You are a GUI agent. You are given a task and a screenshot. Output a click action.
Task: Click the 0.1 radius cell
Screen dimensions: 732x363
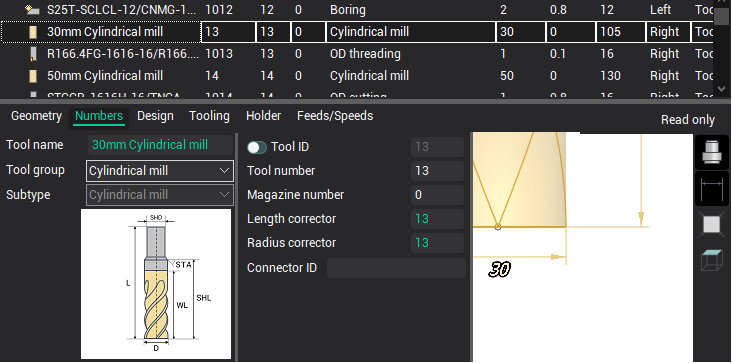557,54
